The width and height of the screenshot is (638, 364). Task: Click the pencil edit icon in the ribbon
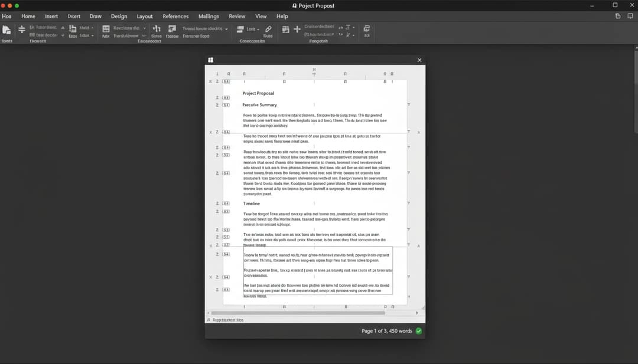coord(268,29)
